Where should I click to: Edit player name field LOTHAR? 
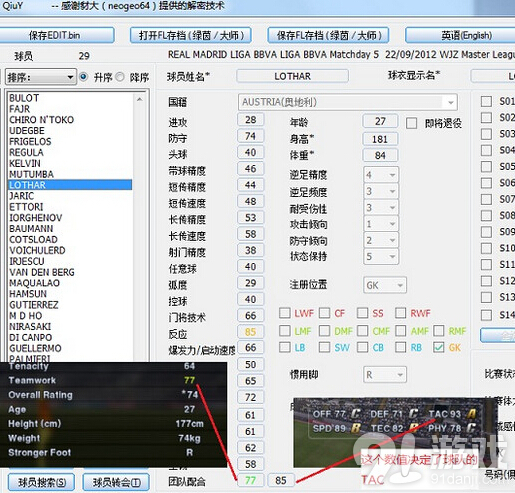pyautogui.click(x=292, y=76)
